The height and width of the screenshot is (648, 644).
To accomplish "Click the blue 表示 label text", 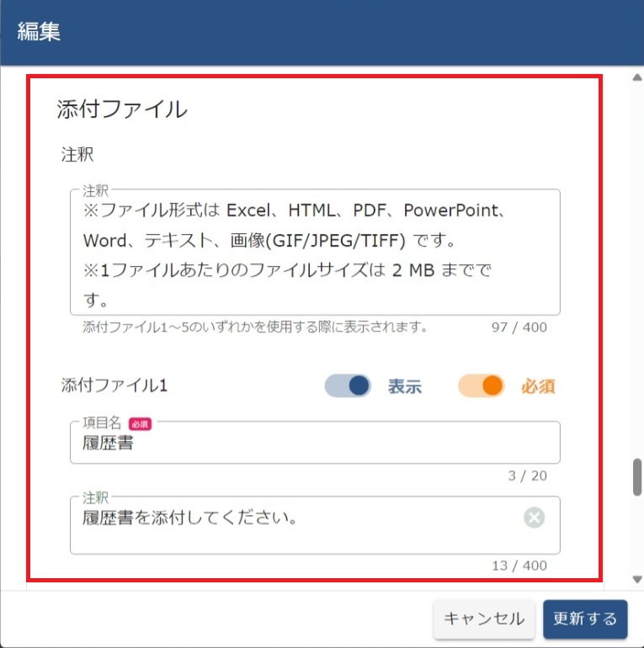I will click(404, 387).
